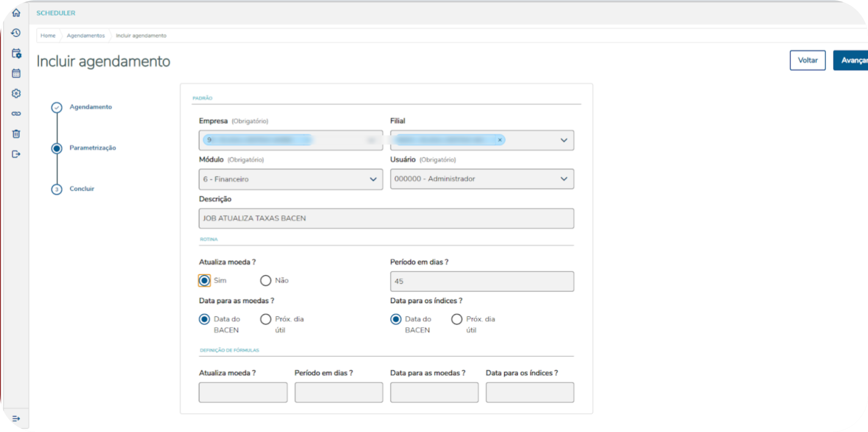Select Não for Atualiza moeda

coord(266,280)
